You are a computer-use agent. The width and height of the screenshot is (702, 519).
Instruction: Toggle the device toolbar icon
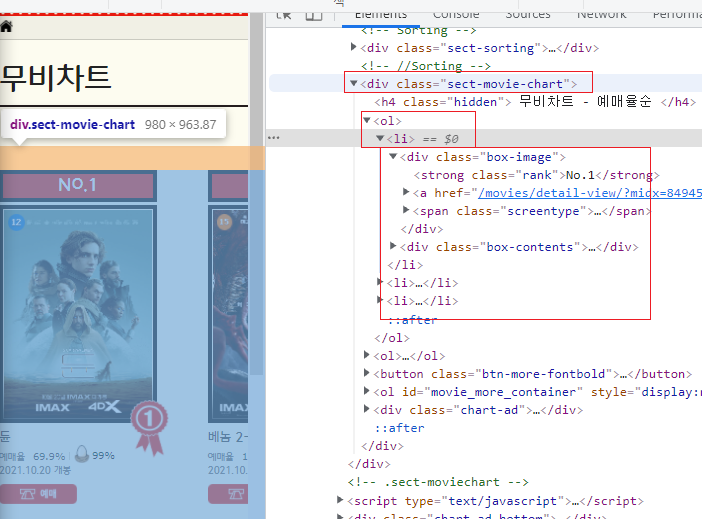(313, 16)
